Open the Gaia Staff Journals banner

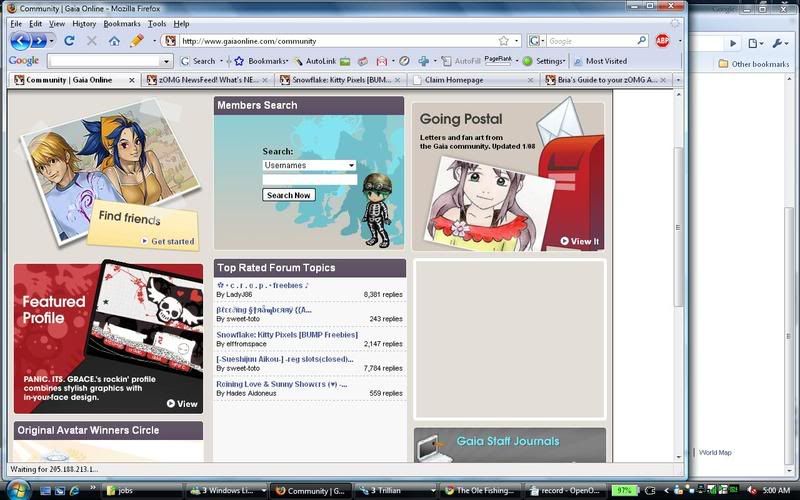[510, 445]
